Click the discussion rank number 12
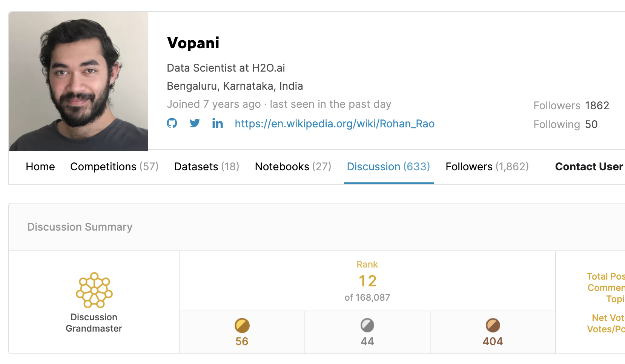 367,281
